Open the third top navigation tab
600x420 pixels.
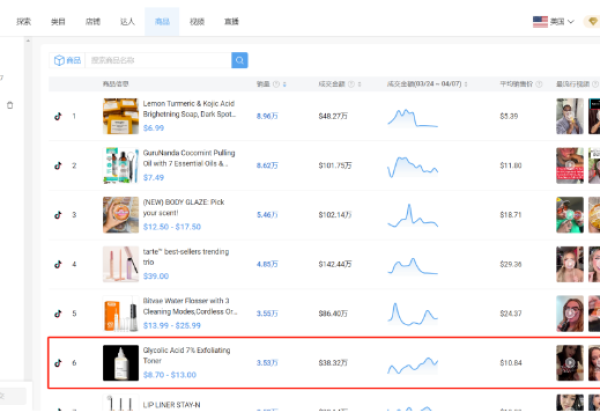(x=93, y=22)
